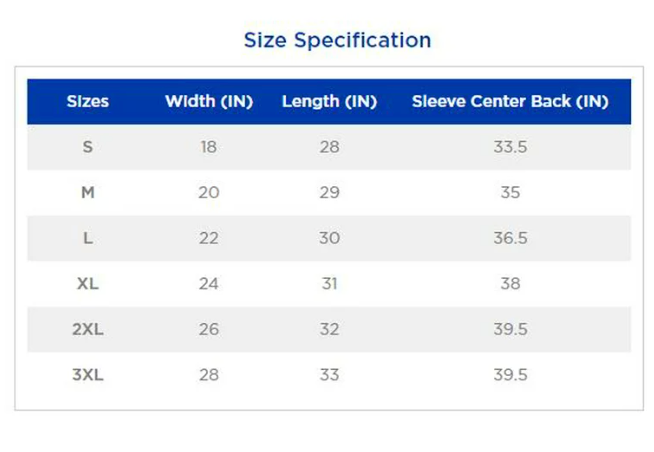654x452 pixels.
Task: Click the Size Specification heading
Action: (x=337, y=40)
